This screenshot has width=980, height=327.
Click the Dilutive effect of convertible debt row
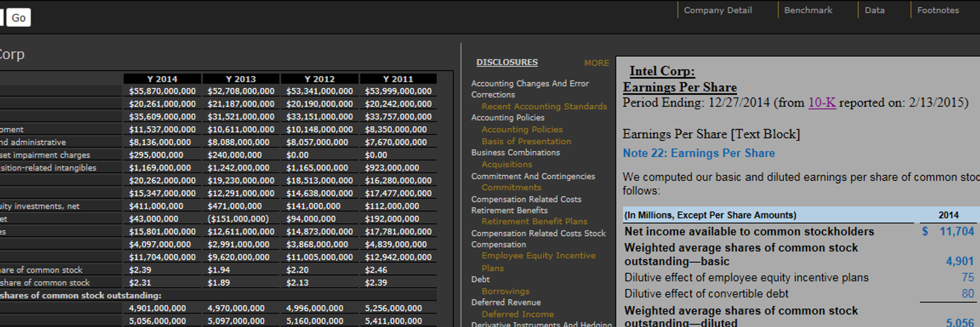(801, 294)
